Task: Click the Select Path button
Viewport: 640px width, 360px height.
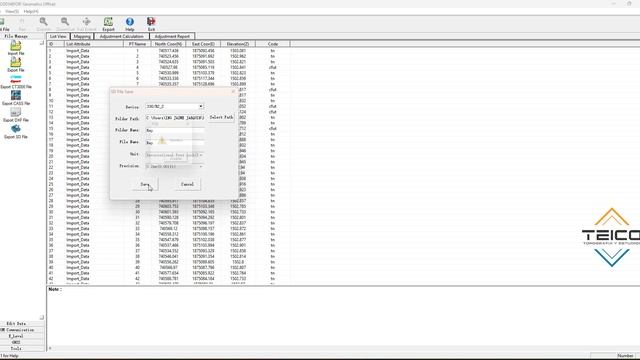Action: (x=221, y=118)
